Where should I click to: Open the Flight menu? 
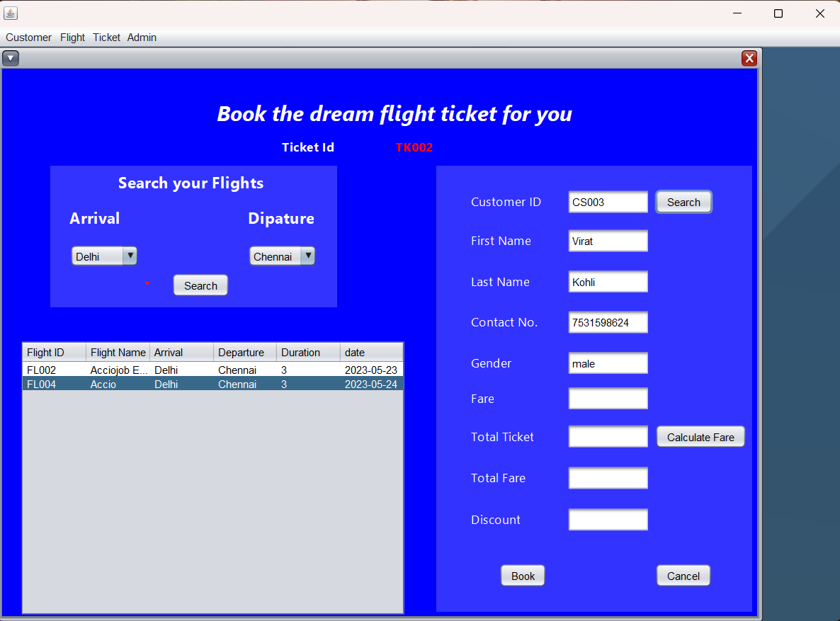72,38
